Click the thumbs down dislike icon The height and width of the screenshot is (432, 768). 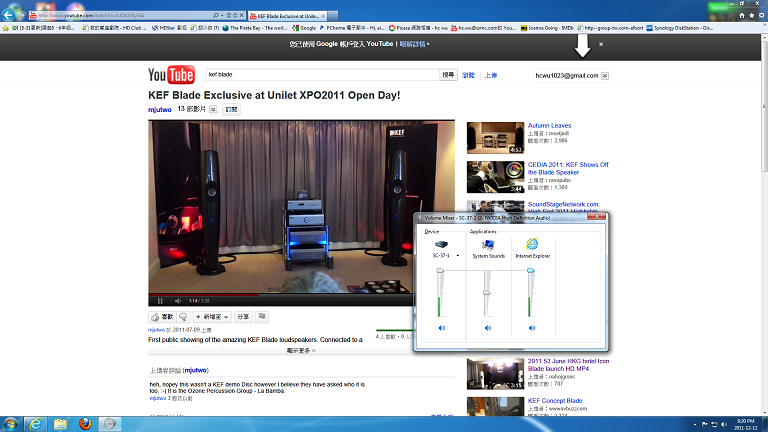point(183,316)
